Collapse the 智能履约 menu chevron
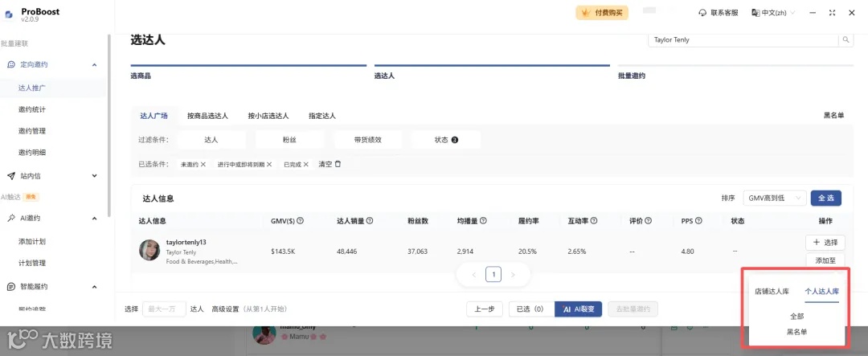Image resolution: width=868 pixels, height=356 pixels. click(94, 287)
